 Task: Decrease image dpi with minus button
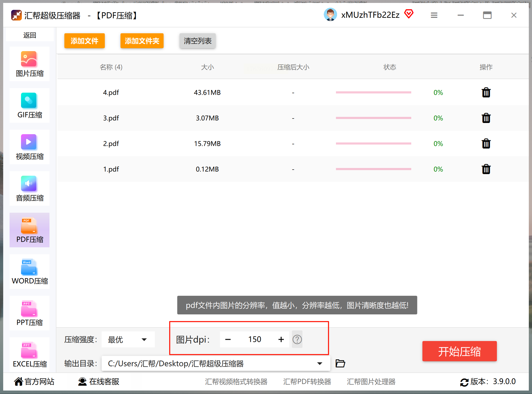(x=228, y=339)
